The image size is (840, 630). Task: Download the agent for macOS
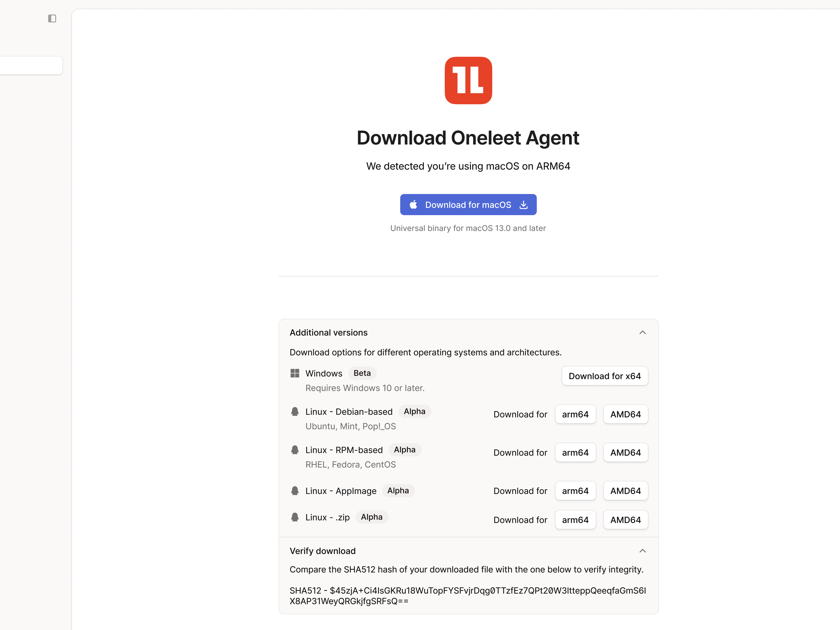pos(468,205)
